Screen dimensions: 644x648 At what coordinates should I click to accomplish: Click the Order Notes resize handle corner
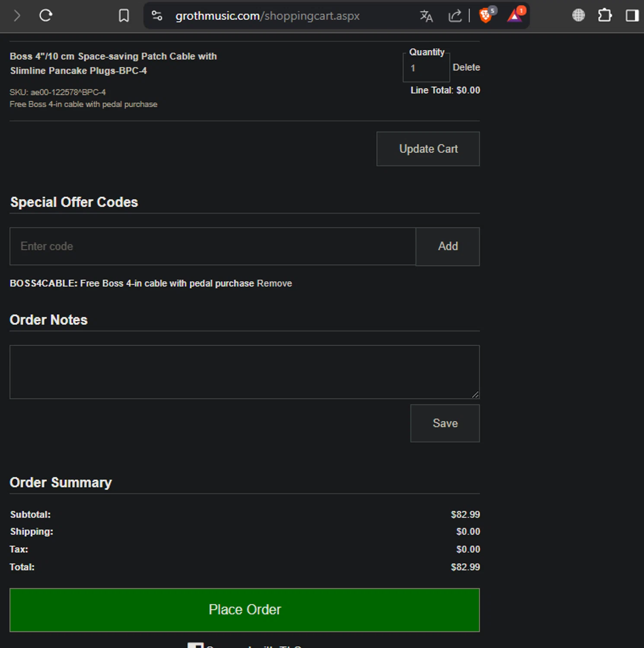pyautogui.click(x=475, y=394)
